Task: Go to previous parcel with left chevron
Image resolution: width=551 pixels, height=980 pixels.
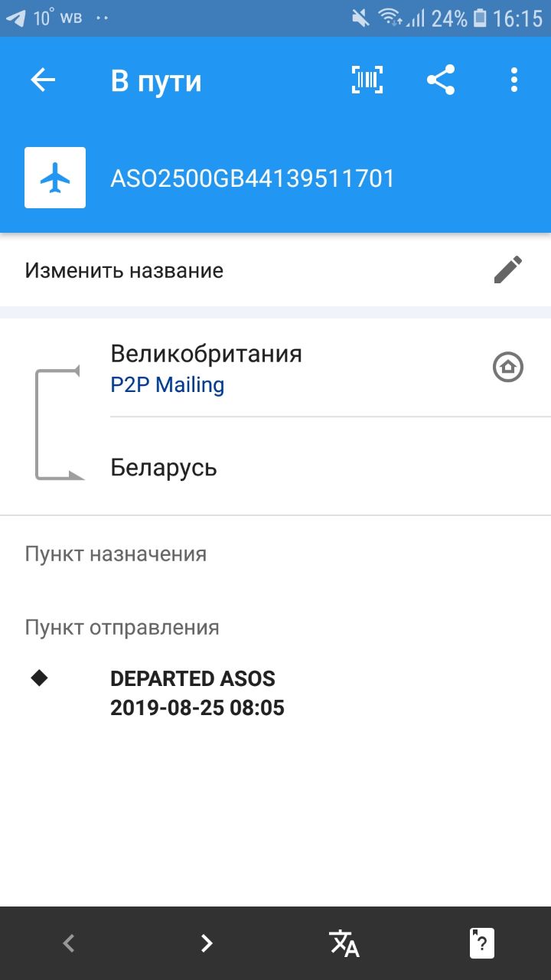Action: click(x=69, y=942)
